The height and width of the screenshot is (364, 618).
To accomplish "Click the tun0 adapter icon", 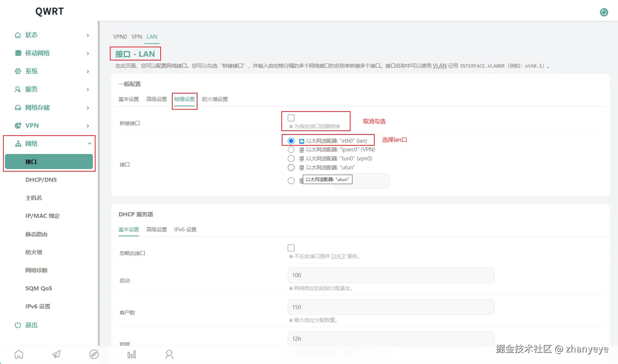I will [302, 159].
